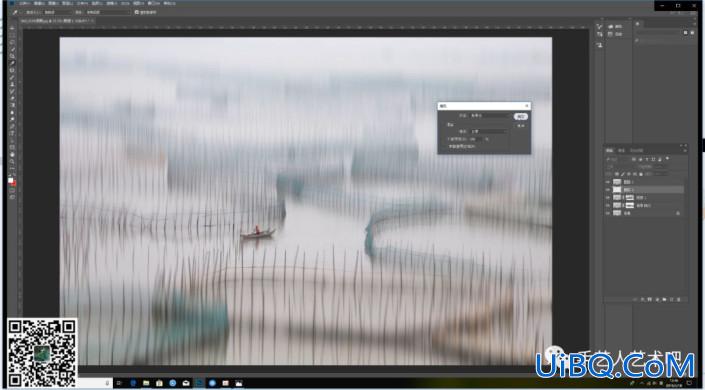Cancel the Fill dialog
This screenshot has height=390, width=705.
(521, 126)
